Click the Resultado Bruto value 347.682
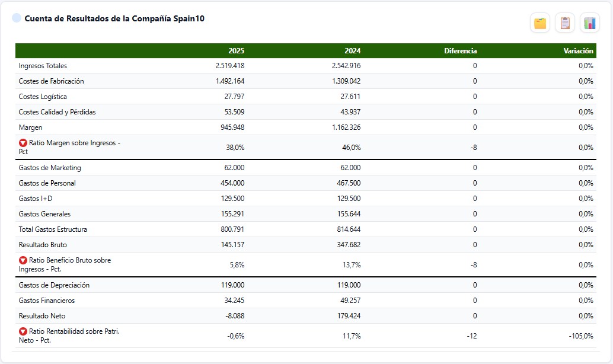613x364 pixels. (349, 245)
